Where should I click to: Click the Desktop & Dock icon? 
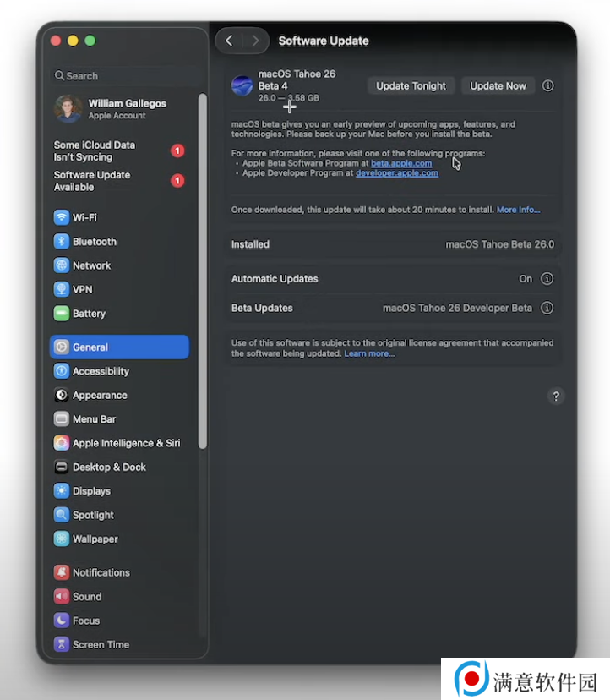[62, 467]
